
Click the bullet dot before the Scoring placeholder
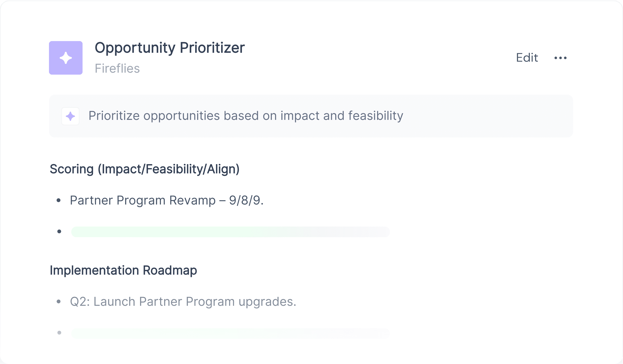tap(59, 231)
